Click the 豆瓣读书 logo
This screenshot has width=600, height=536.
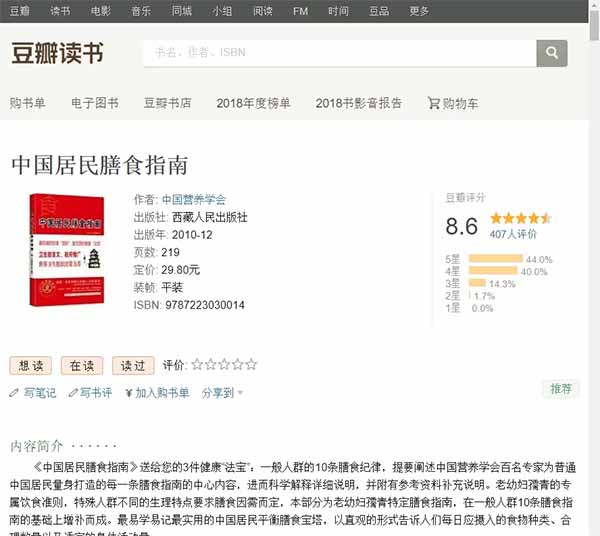(x=57, y=53)
